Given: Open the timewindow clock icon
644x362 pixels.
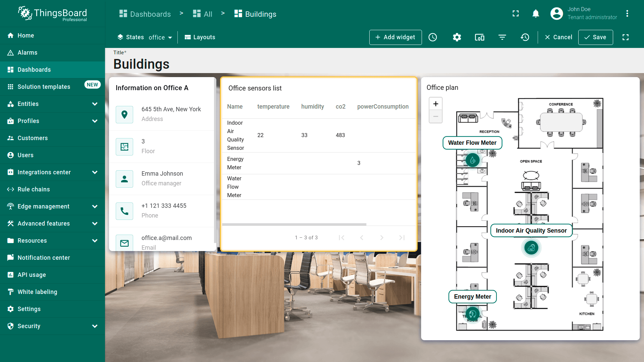Looking at the screenshot, I should click(x=433, y=37).
